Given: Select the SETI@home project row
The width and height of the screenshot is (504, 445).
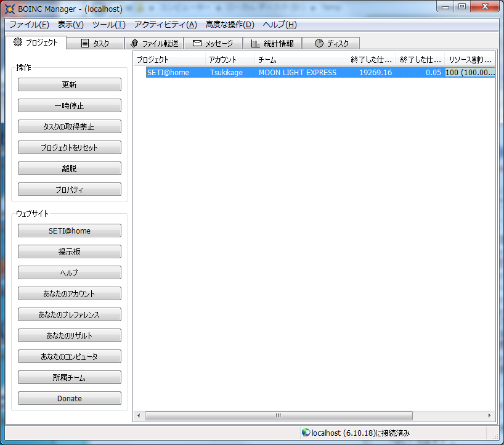Looking at the screenshot, I should pos(320,72).
